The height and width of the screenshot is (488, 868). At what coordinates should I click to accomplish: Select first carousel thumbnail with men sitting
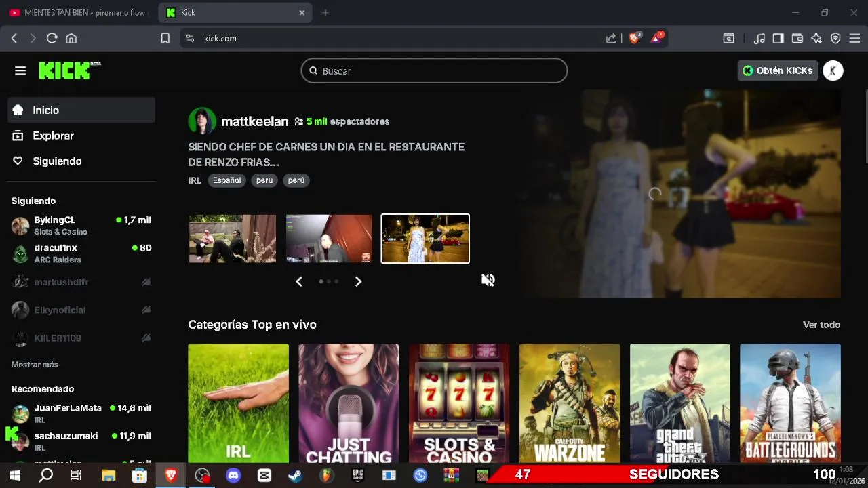tap(233, 239)
